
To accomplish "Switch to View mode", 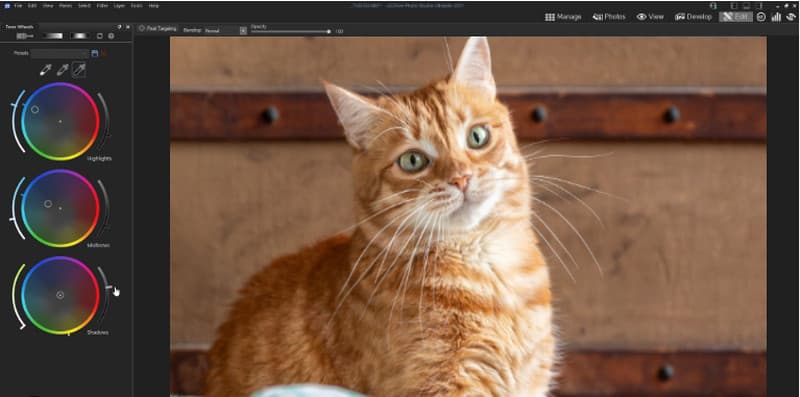I will tap(650, 17).
